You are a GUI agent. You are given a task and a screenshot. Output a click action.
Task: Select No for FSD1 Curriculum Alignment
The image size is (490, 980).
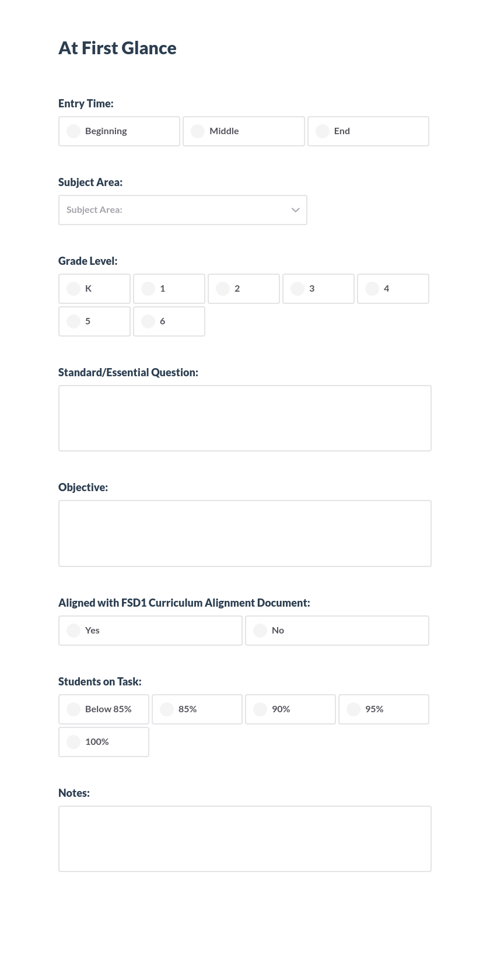pyautogui.click(x=337, y=630)
